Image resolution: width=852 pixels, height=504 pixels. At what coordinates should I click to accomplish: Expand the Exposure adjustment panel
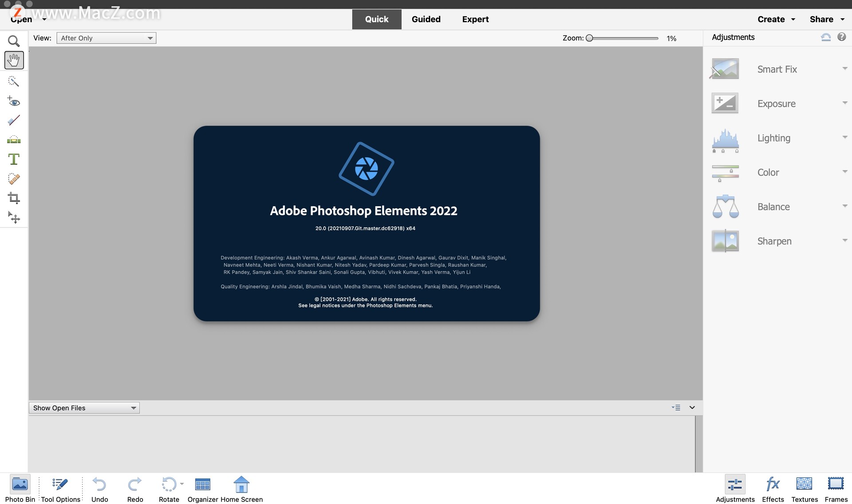tap(844, 102)
